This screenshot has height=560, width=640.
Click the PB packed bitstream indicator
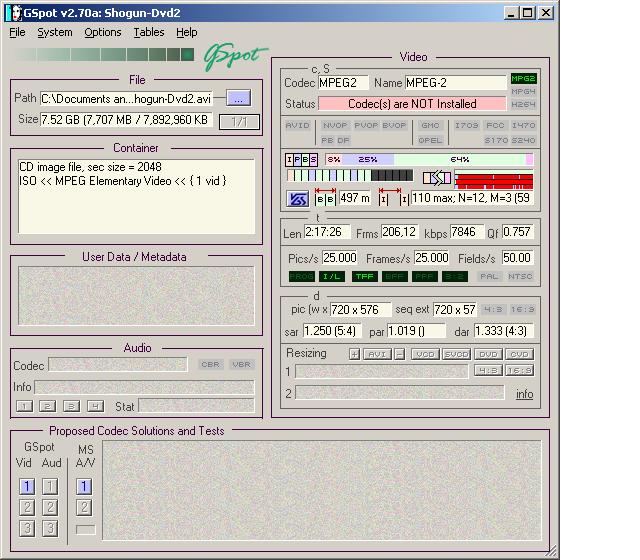click(x=327, y=140)
